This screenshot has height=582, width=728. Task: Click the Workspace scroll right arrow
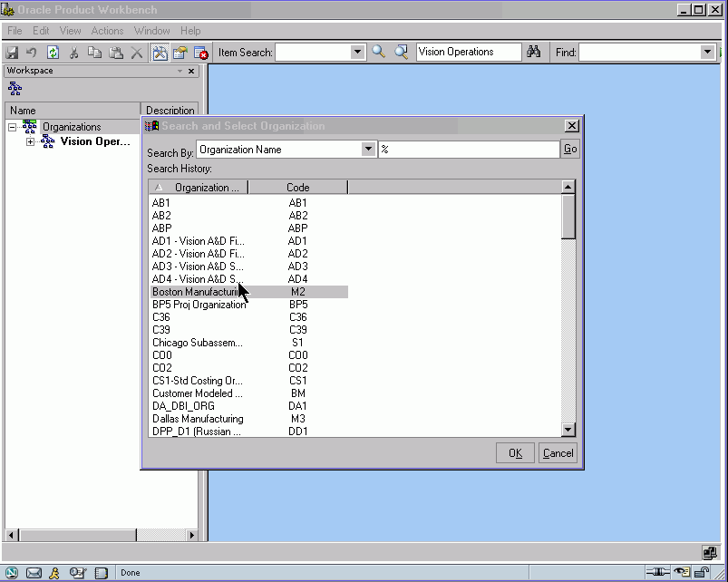192,535
